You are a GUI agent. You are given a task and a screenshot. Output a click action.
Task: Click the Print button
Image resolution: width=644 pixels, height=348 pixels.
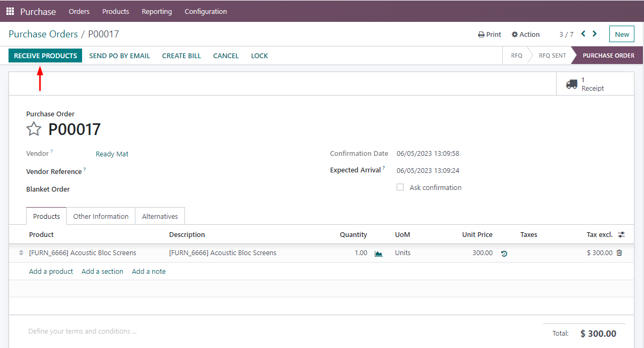[x=489, y=34]
